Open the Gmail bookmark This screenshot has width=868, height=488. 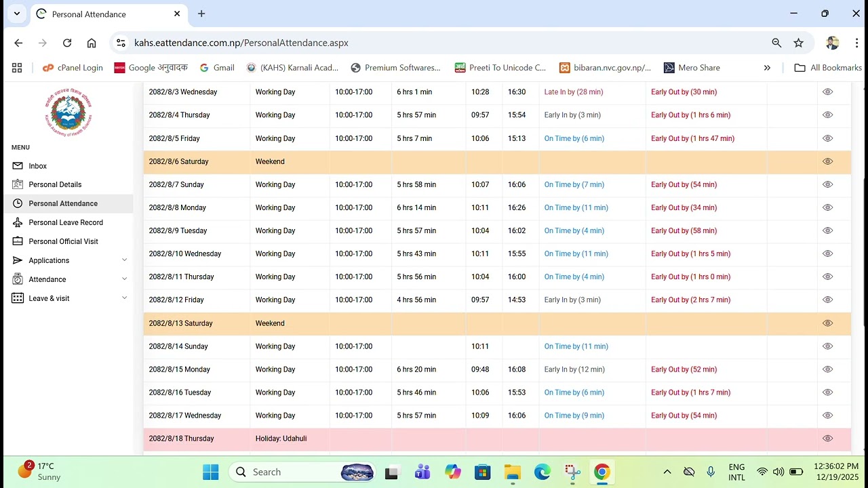pos(217,68)
